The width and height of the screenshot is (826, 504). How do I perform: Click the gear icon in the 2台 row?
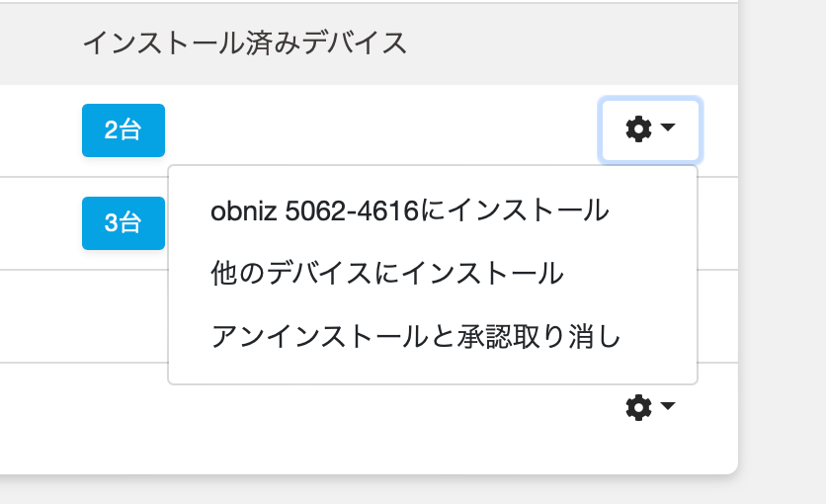pyautogui.click(x=639, y=129)
